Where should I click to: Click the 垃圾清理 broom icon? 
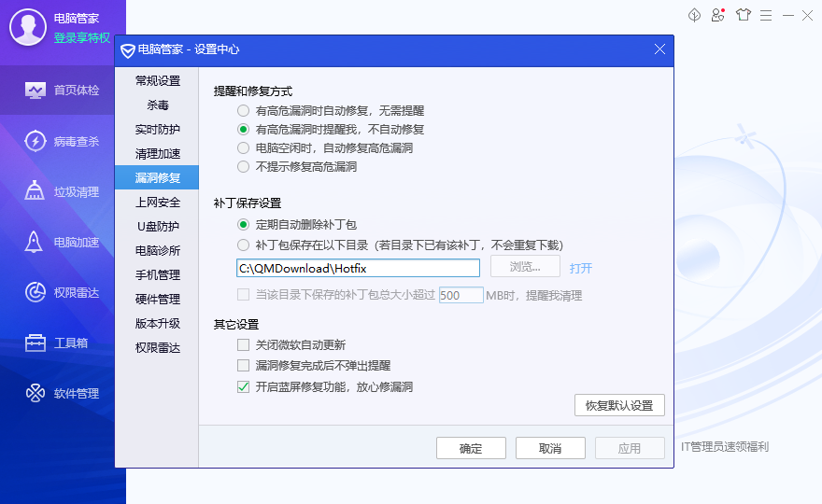point(35,190)
